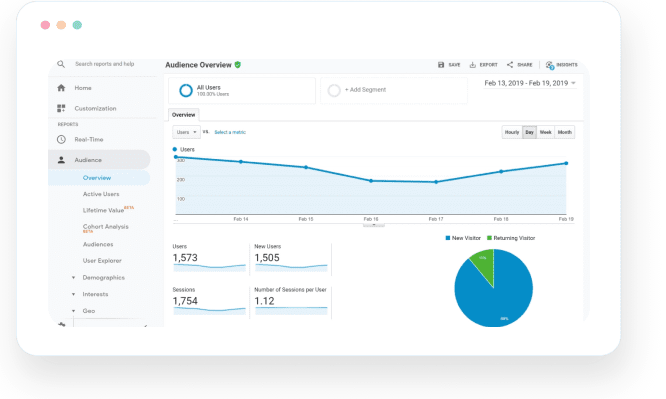
Task: Open Audiences report
Action: point(98,244)
